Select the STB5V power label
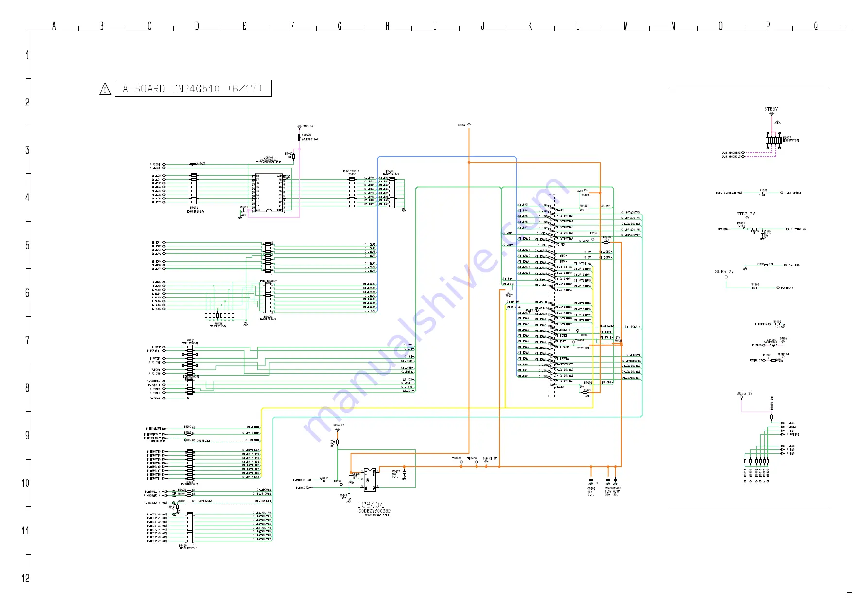 tap(771, 109)
